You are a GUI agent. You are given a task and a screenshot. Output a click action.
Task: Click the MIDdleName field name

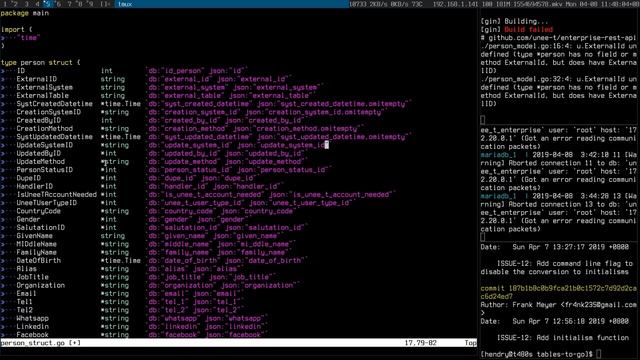(x=36, y=244)
